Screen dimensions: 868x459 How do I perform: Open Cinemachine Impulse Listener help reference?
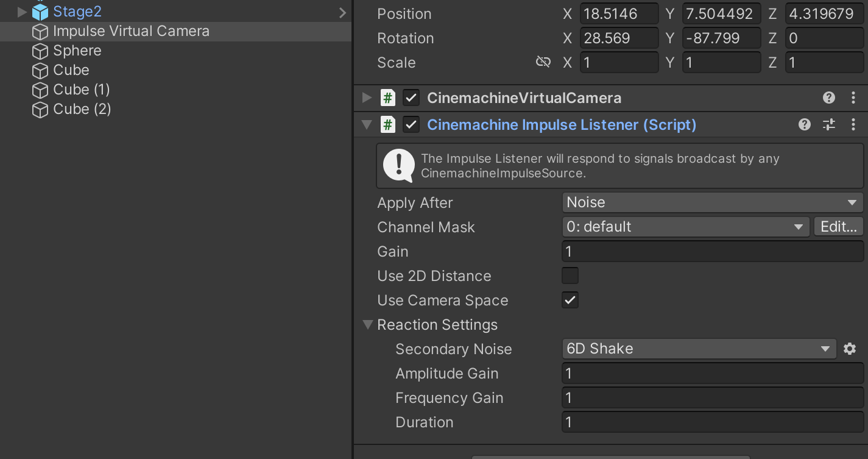tap(805, 125)
